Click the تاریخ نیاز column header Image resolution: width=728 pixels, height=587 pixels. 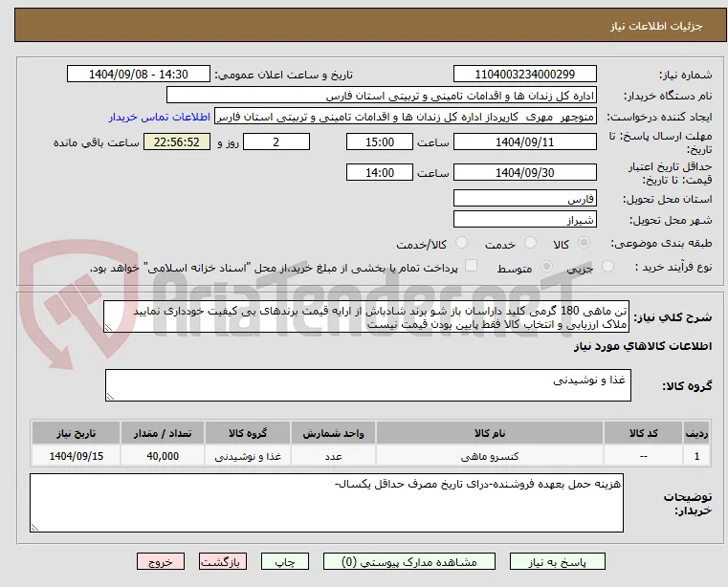pos(77,433)
